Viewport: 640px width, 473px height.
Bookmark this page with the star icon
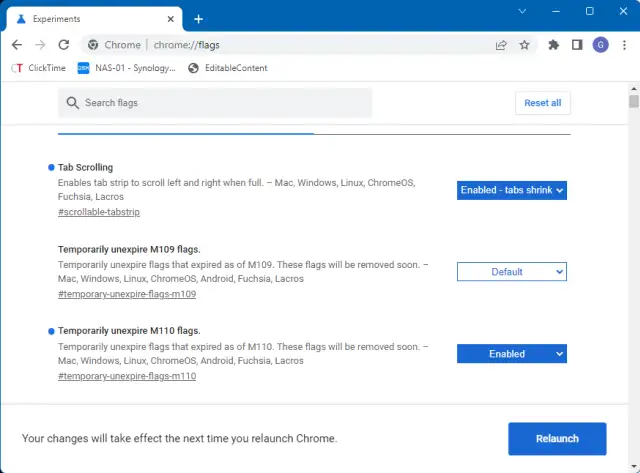(524, 45)
